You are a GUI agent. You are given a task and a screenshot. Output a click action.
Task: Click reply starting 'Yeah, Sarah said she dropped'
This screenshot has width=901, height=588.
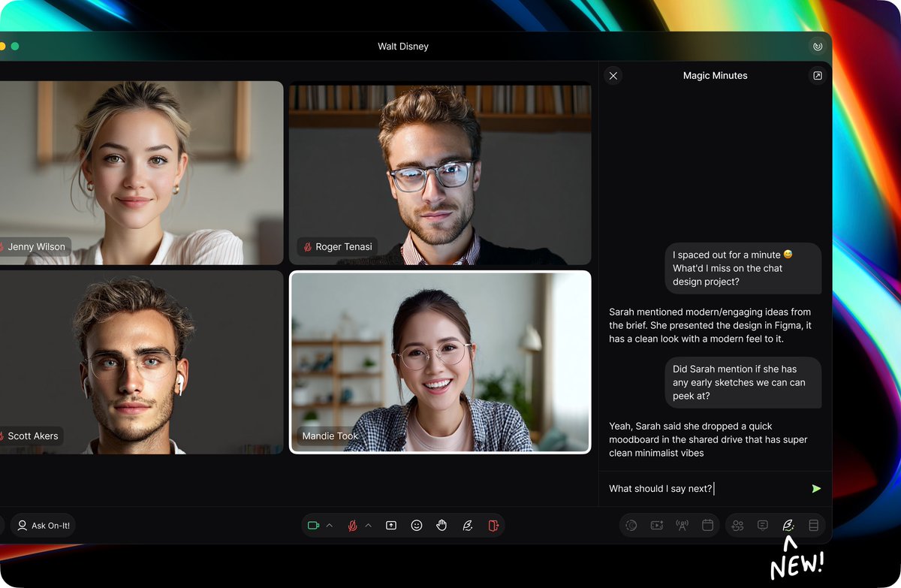(x=709, y=439)
